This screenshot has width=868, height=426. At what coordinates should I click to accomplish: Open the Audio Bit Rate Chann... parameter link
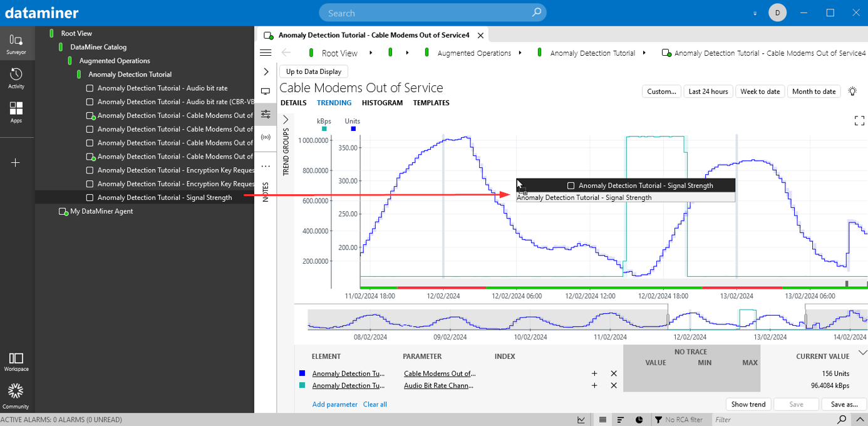pyautogui.click(x=438, y=385)
